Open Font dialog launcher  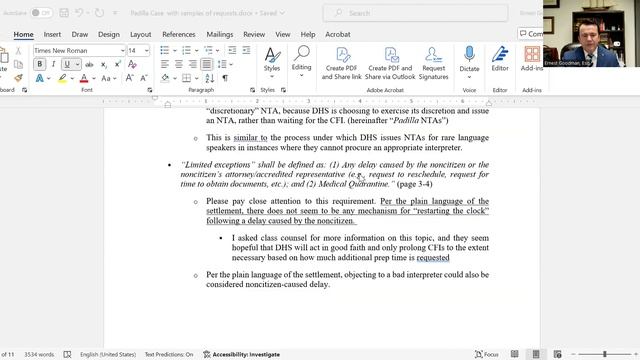[150, 90]
